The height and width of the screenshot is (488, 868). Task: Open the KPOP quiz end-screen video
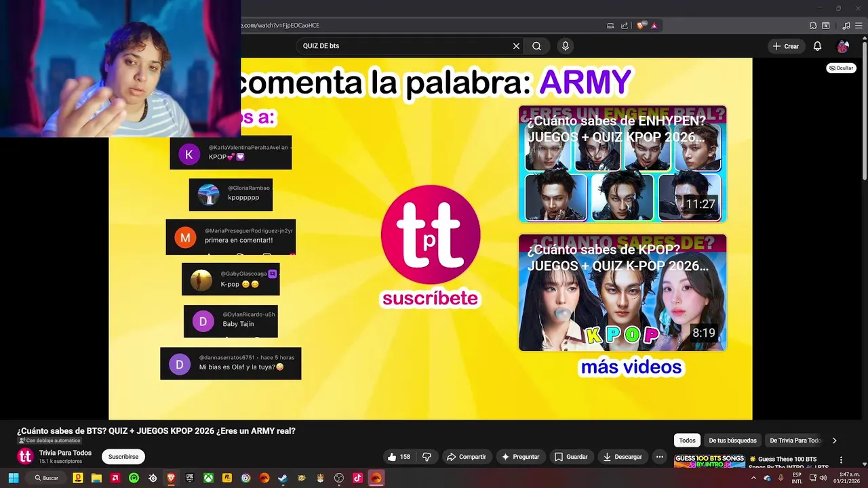click(x=622, y=293)
